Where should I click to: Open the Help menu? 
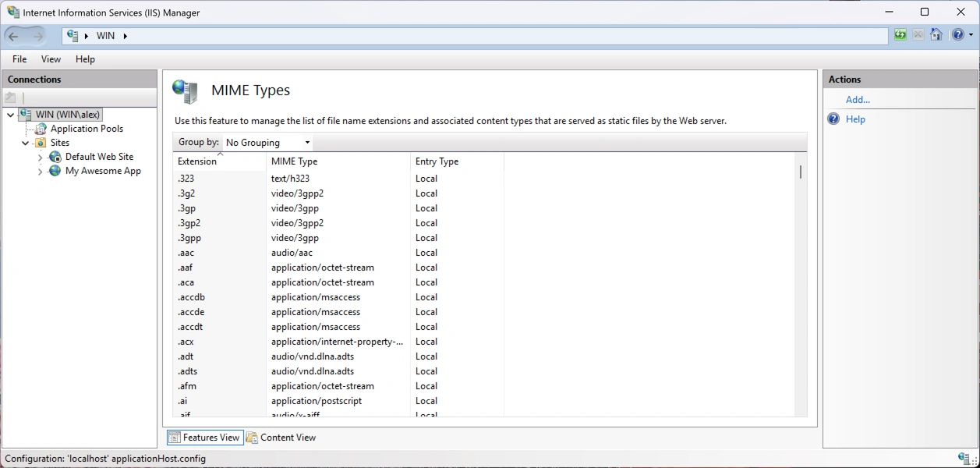(85, 59)
